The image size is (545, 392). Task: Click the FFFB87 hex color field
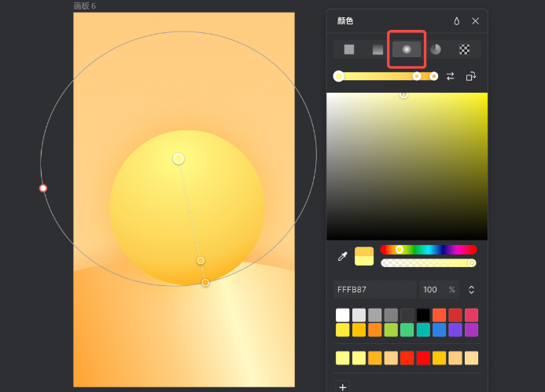click(374, 290)
